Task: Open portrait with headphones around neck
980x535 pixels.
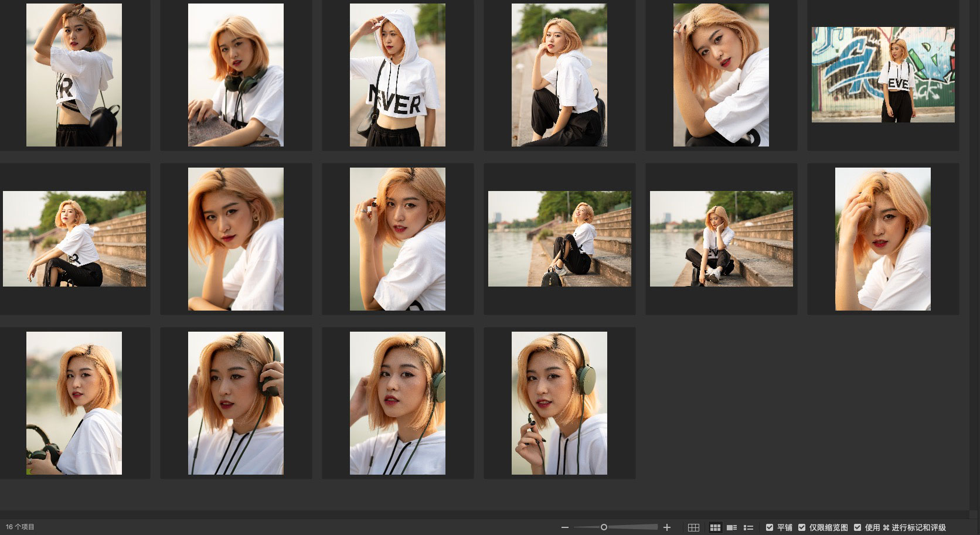Action: tap(236, 75)
